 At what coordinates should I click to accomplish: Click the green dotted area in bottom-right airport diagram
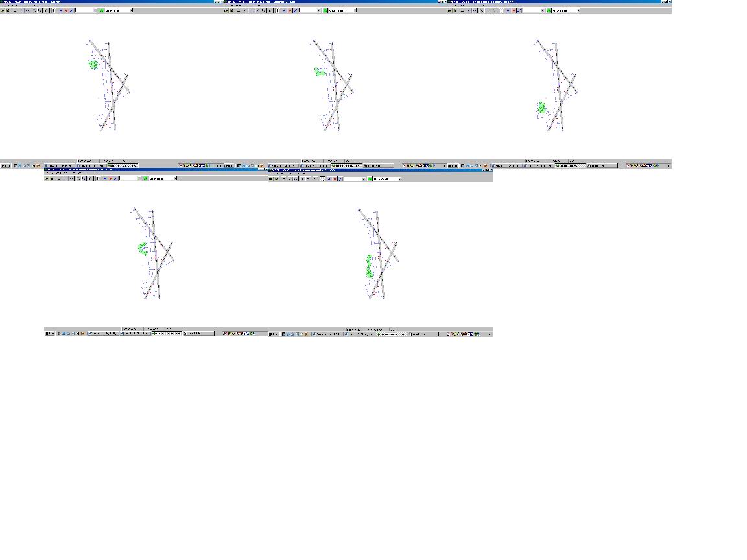[369, 266]
